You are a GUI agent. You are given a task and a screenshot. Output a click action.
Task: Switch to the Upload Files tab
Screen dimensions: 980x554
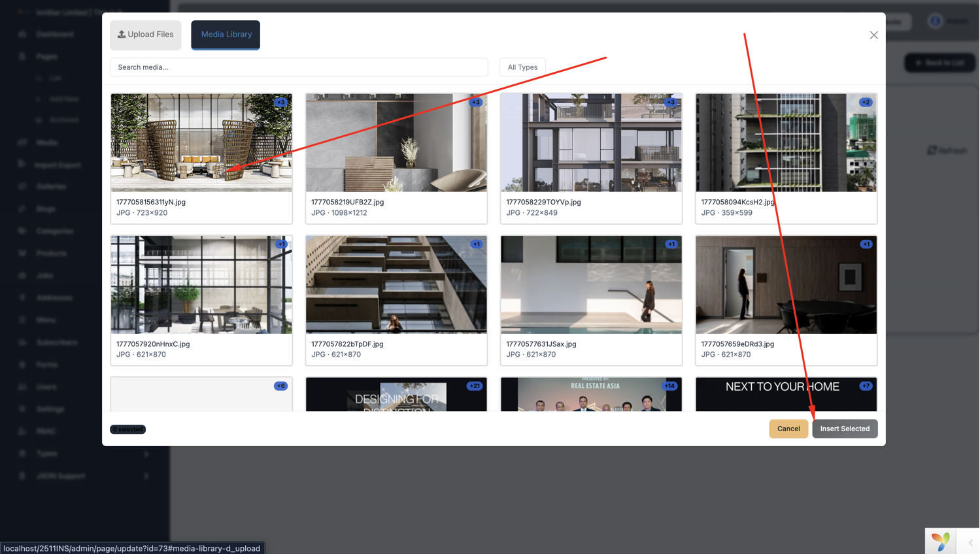coord(145,35)
